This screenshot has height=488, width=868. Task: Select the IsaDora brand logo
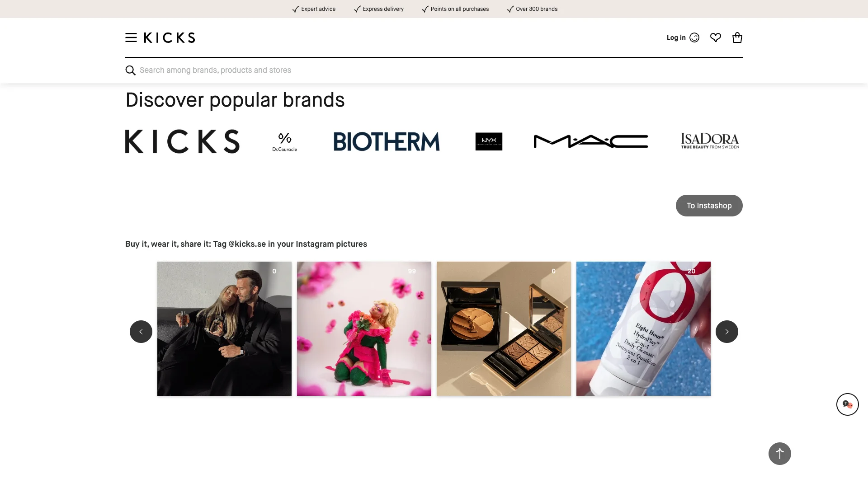710,141
